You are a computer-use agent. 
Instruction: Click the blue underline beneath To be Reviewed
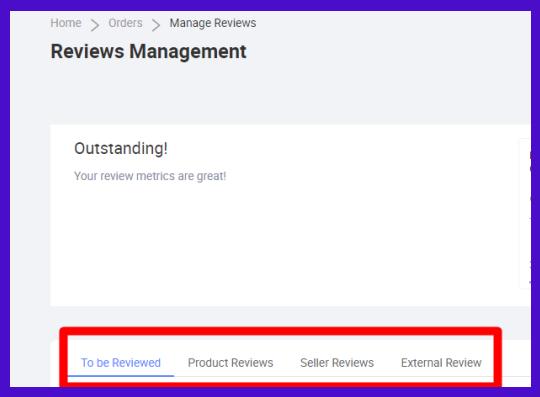pos(121,375)
